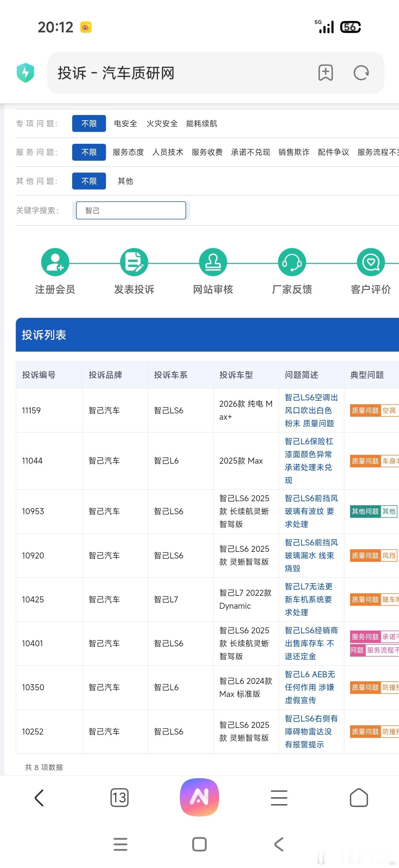Tap 质量问题 tag in row 10920
This screenshot has width=399, height=868.
(365, 555)
